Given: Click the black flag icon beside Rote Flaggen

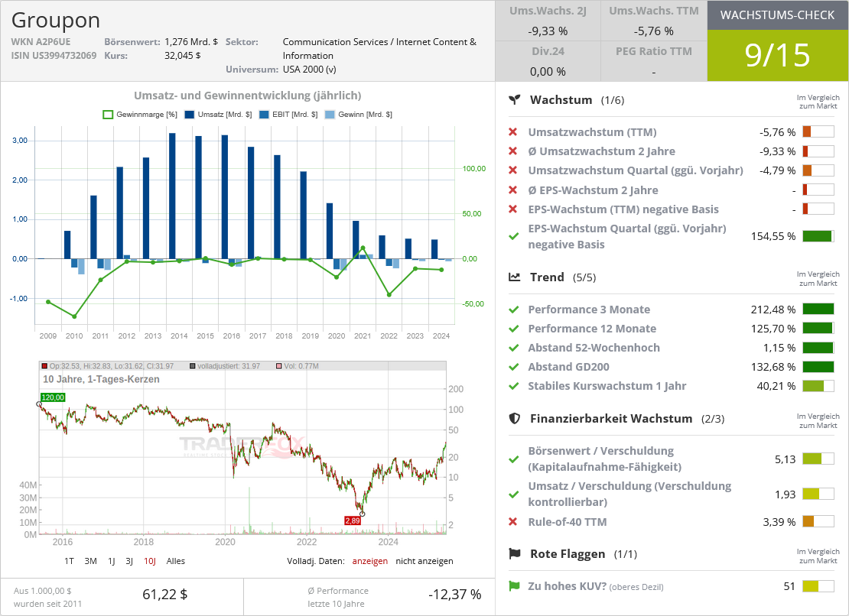Looking at the screenshot, I should 515,553.
